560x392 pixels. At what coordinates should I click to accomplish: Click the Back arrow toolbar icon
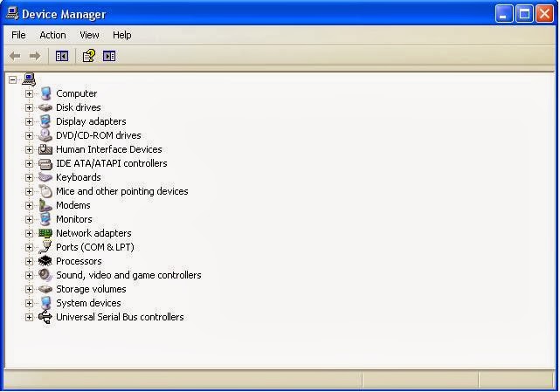pyautogui.click(x=15, y=56)
